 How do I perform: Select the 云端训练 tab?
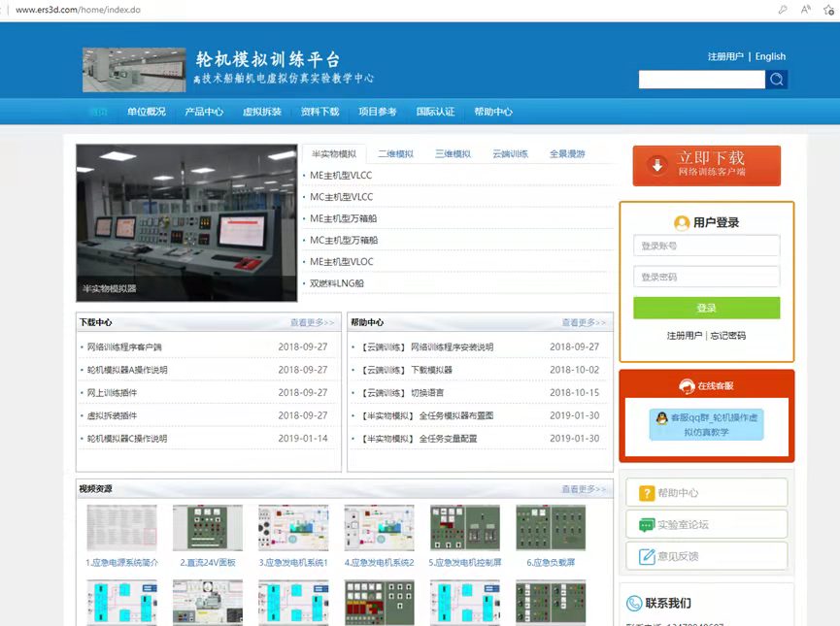click(x=510, y=154)
